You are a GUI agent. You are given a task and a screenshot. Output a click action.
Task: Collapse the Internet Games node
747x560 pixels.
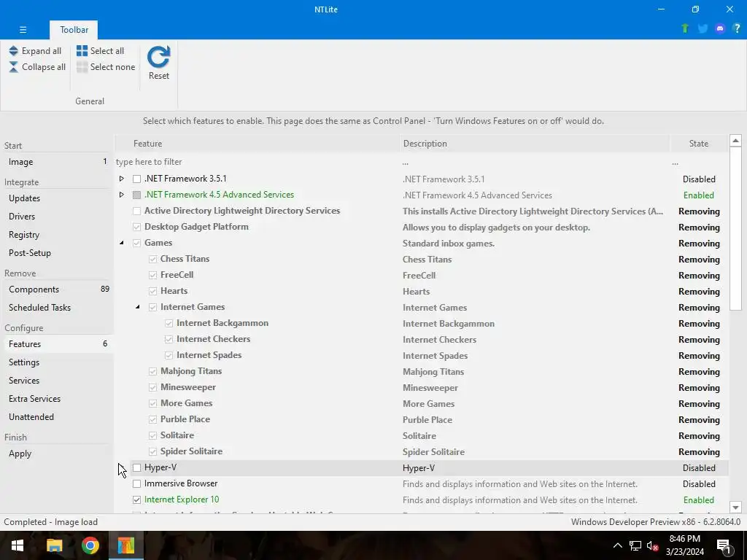point(138,307)
